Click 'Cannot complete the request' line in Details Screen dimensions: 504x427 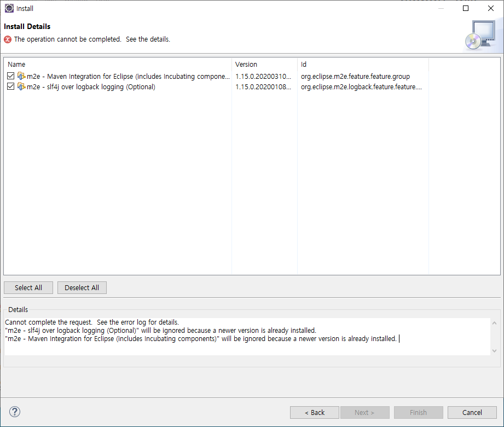[x=92, y=322]
